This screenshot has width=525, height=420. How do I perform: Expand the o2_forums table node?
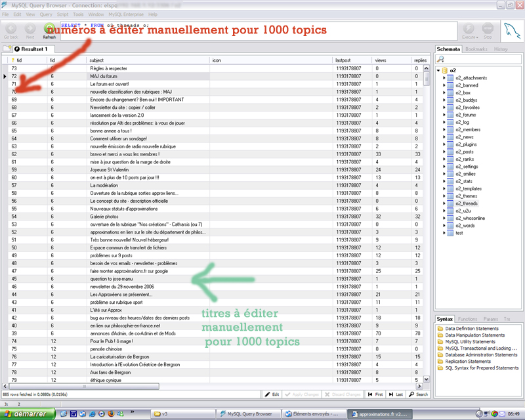click(444, 115)
